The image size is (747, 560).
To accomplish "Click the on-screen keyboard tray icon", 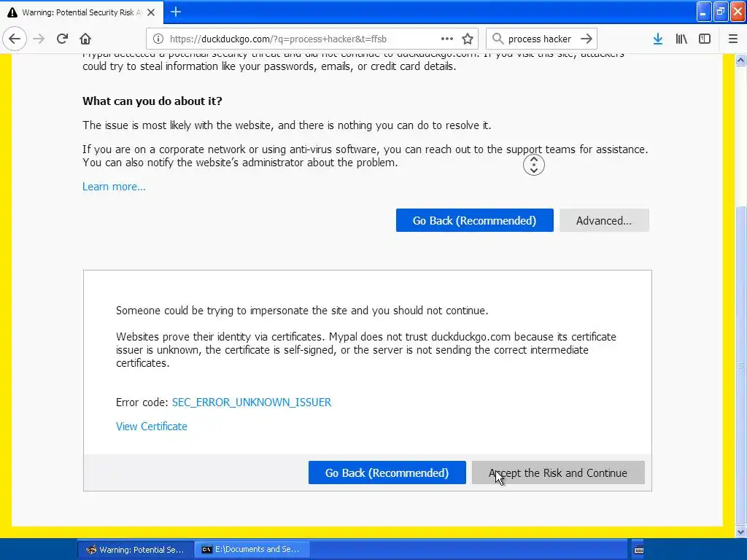I will (x=639, y=550).
